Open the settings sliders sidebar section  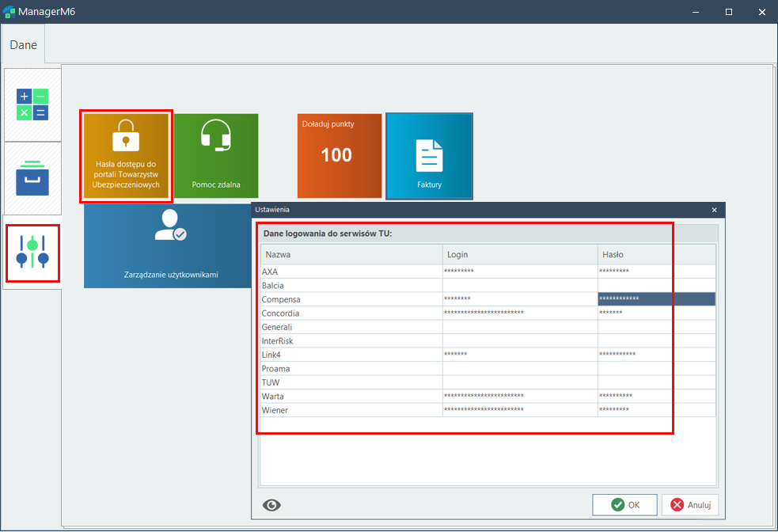point(32,253)
